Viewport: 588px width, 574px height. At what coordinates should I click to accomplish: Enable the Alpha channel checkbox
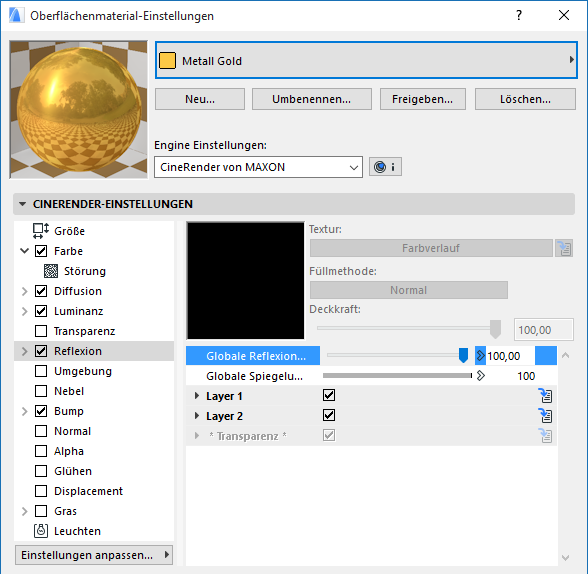pos(41,451)
